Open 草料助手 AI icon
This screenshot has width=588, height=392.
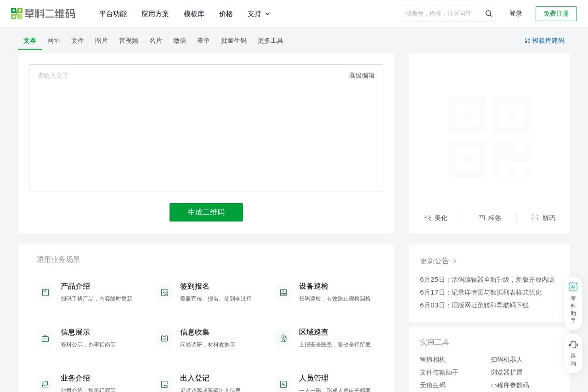[573, 287]
